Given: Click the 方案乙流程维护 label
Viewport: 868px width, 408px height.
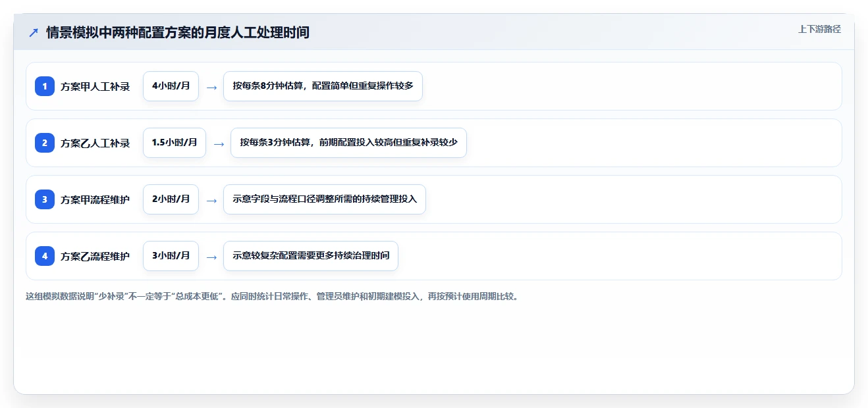Looking at the screenshot, I should point(95,257).
